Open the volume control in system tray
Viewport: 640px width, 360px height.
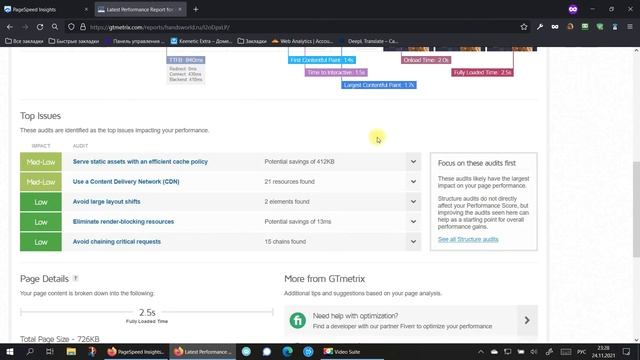tap(534, 351)
